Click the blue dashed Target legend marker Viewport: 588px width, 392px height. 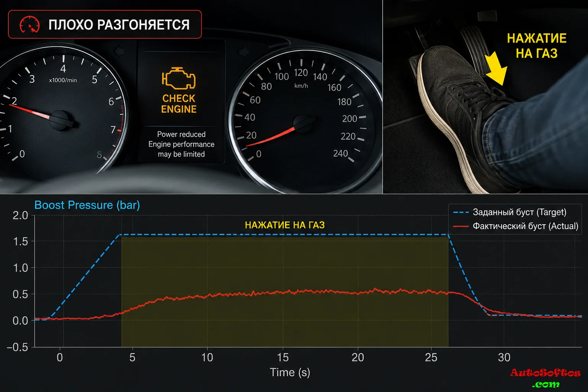[461, 212]
